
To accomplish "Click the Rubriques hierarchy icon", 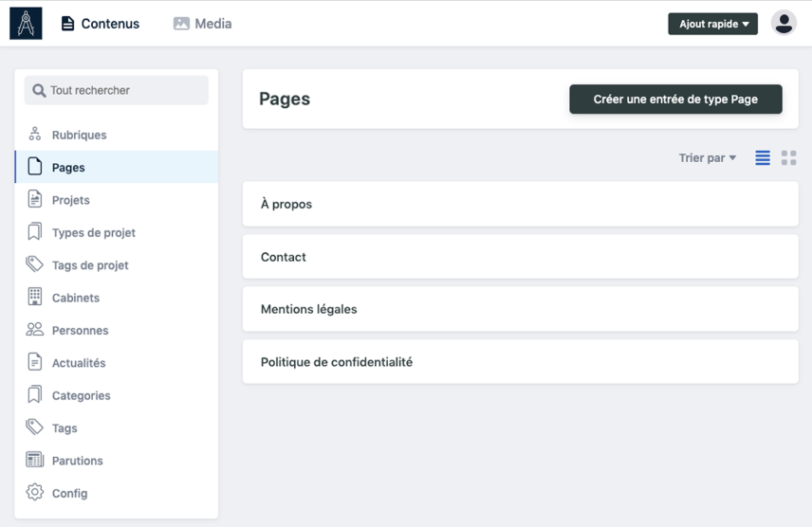I will (35, 134).
